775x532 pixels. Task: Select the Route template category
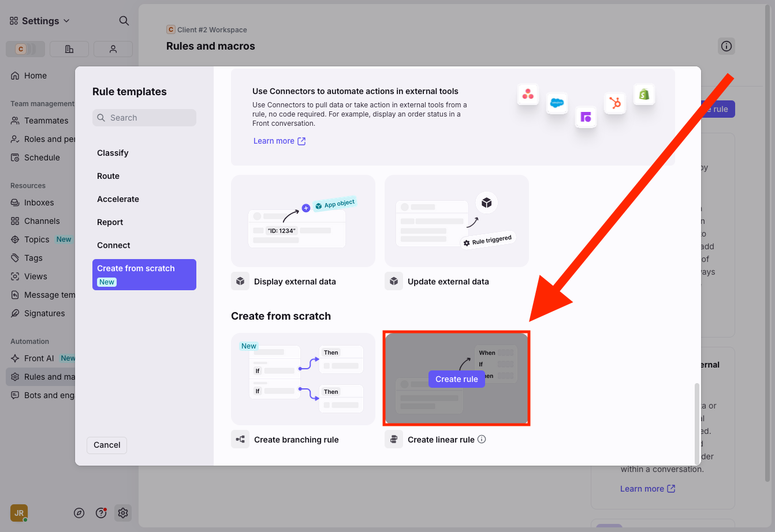[108, 176]
